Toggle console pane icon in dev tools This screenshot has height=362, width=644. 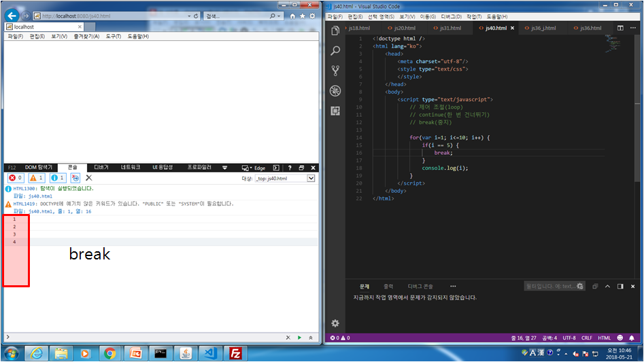point(276,168)
